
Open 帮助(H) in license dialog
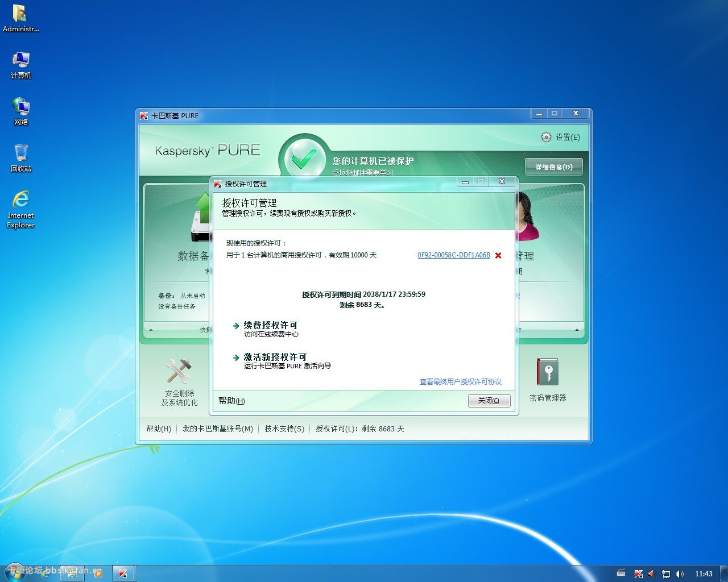tap(231, 401)
